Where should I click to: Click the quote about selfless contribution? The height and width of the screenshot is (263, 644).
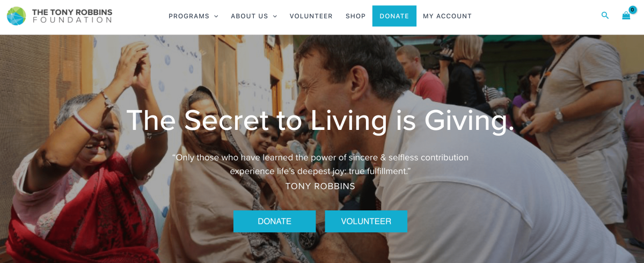point(320,164)
